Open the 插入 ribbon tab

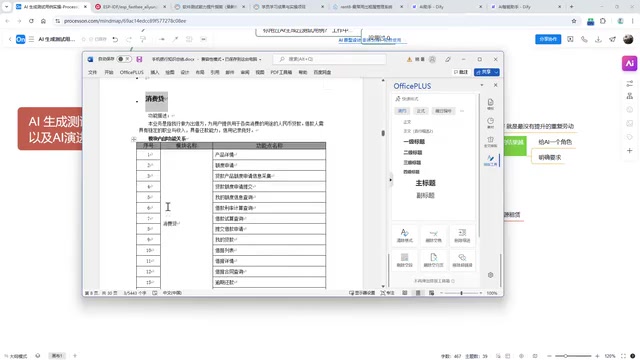coord(155,72)
